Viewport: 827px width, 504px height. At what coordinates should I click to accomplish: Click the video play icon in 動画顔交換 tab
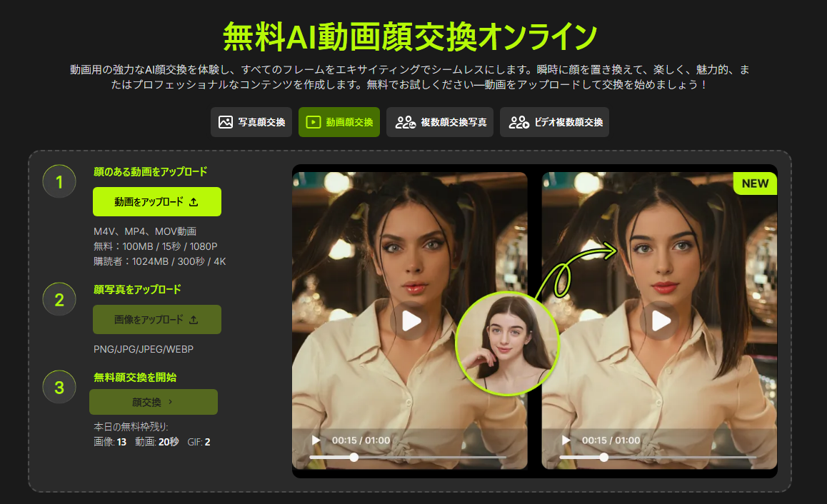[313, 122]
